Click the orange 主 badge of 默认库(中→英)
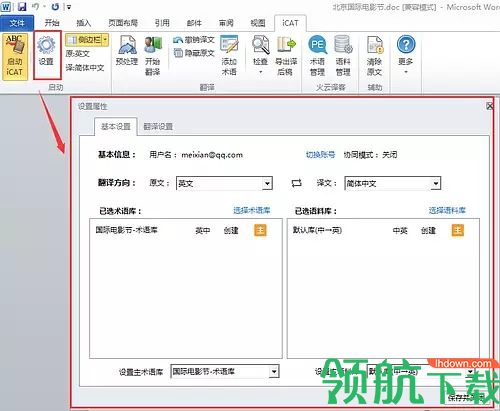500x411 pixels. tap(458, 230)
